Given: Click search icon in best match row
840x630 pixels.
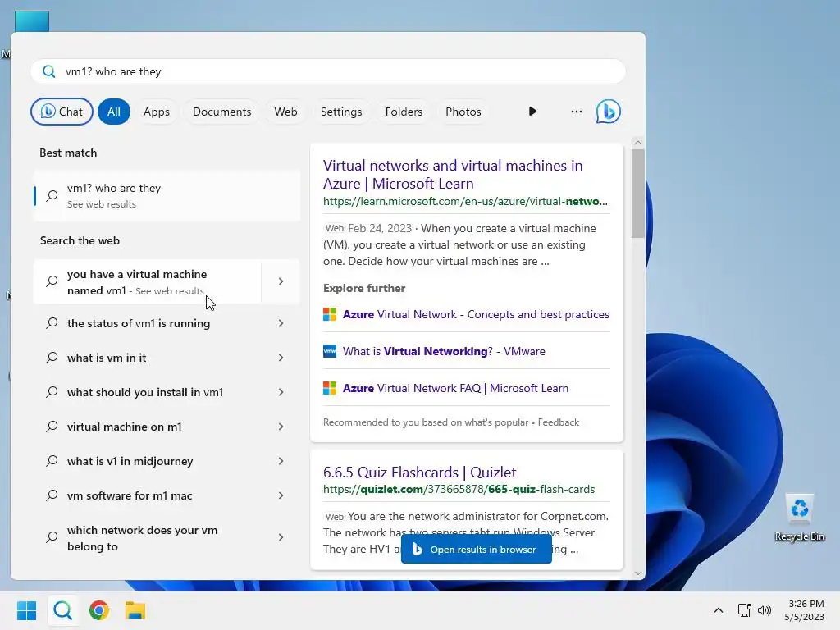Looking at the screenshot, I should [52, 195].
